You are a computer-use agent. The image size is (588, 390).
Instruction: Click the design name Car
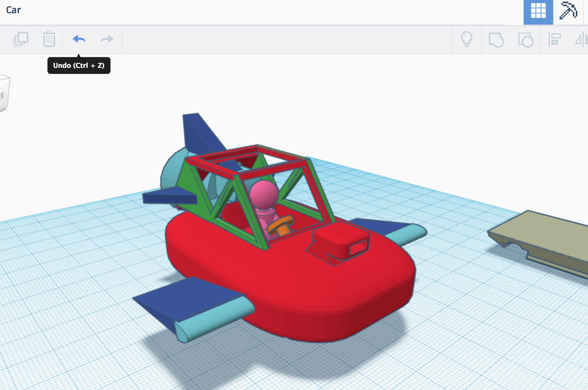point(14,10)
